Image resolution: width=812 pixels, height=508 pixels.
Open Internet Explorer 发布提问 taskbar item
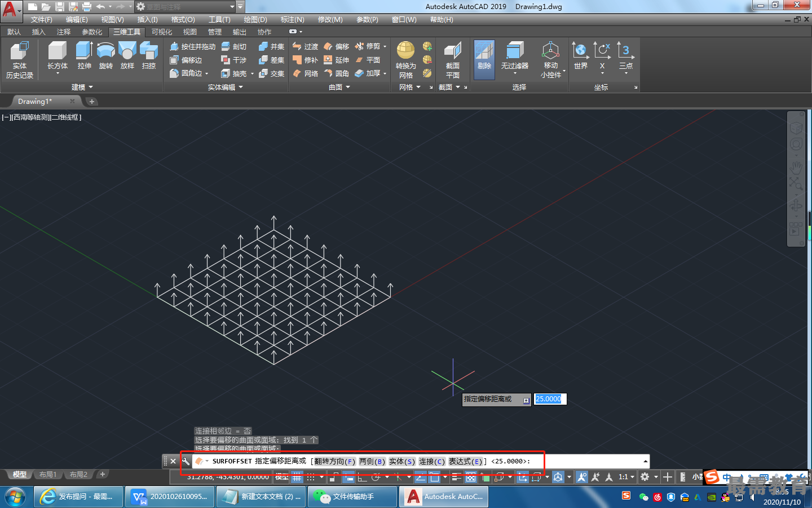(78, 497)
